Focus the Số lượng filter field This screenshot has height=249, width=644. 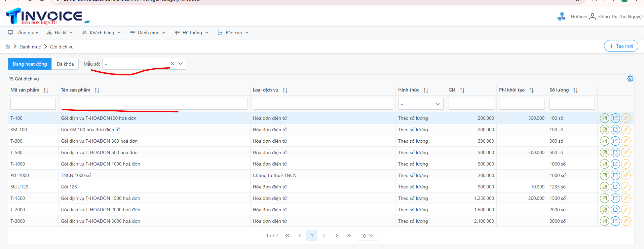click(572, 104)
